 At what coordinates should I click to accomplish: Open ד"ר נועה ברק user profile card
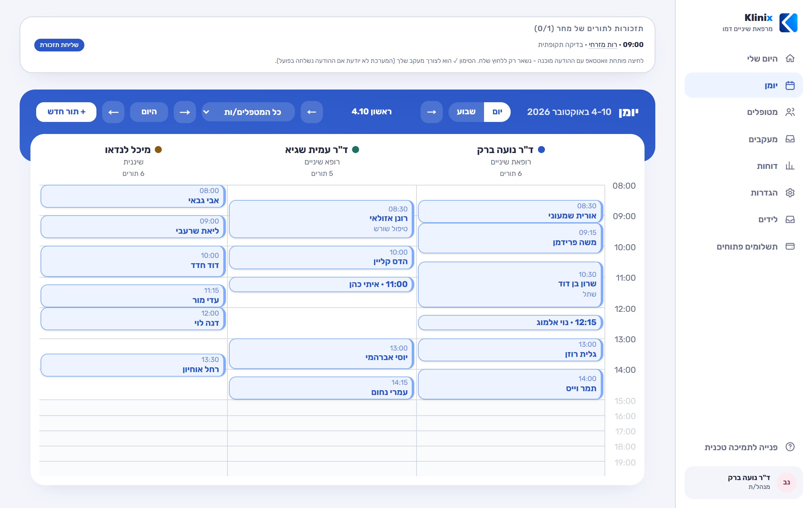click(x=743, y=483)
